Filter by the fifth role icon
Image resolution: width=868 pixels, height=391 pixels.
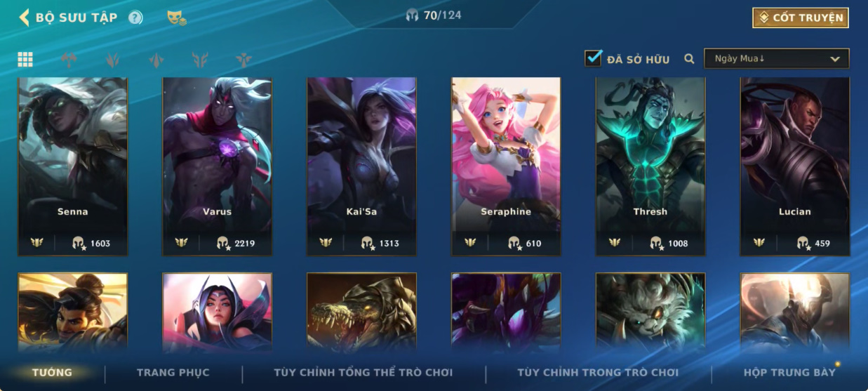coord(200,60)
